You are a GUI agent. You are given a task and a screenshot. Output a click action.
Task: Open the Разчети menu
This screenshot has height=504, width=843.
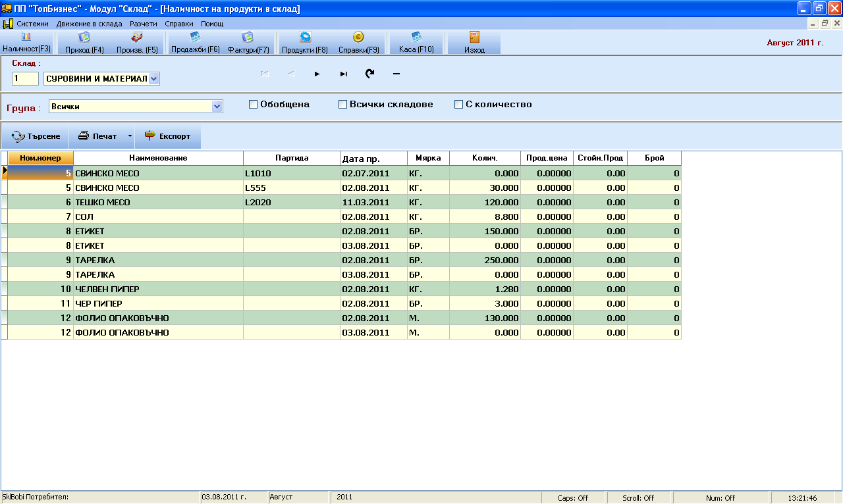pyautogui.click(x=144, y=24)
